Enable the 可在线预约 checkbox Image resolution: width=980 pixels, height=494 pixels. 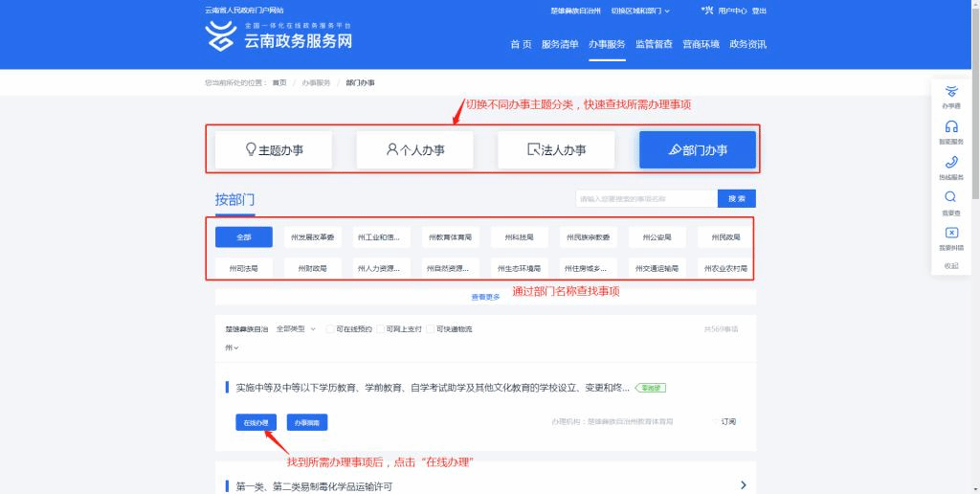(330, 329)
